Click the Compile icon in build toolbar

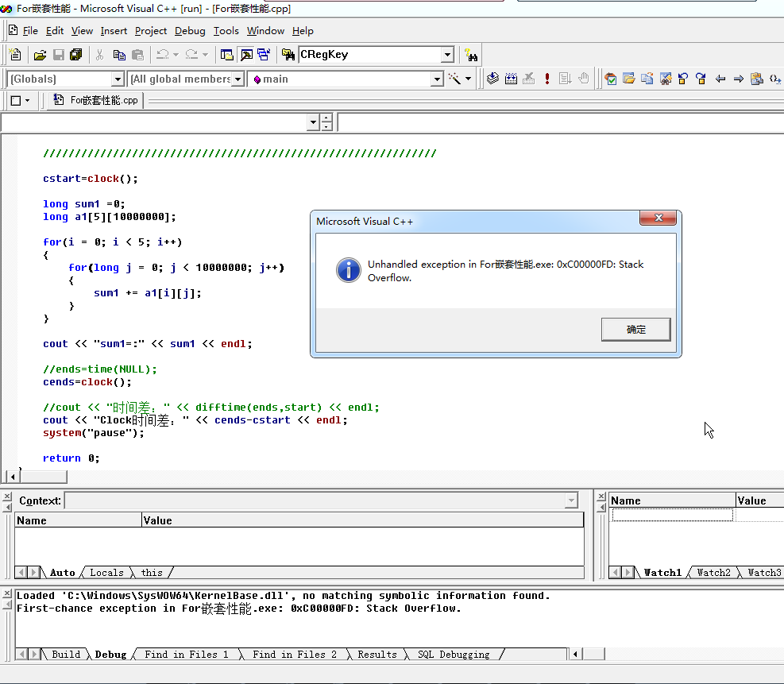[x=492, y=79]
